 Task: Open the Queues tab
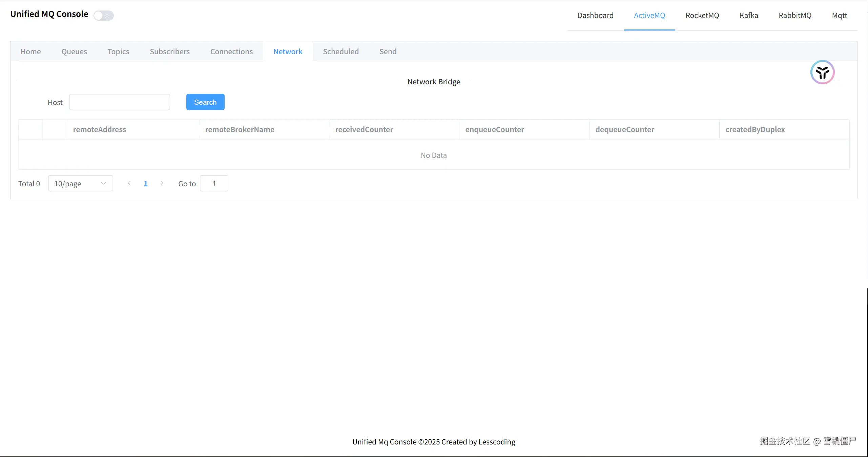74,51
